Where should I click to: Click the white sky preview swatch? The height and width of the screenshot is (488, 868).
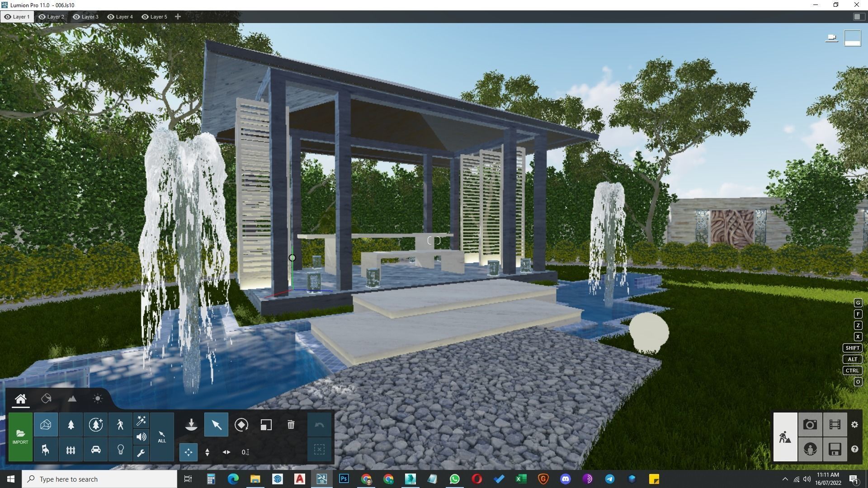pyautogui.click(x=852, y=38)
